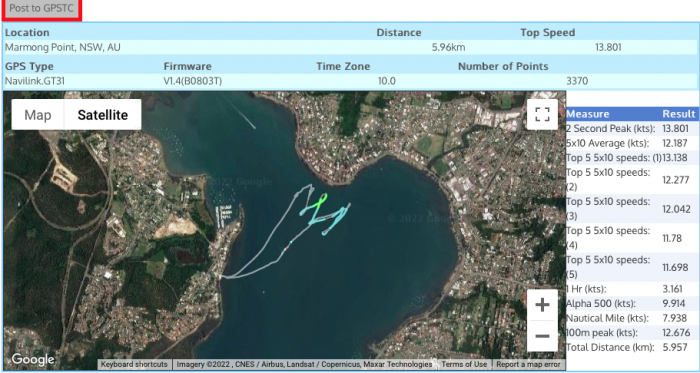Toggle fullscreen map view

542,114
